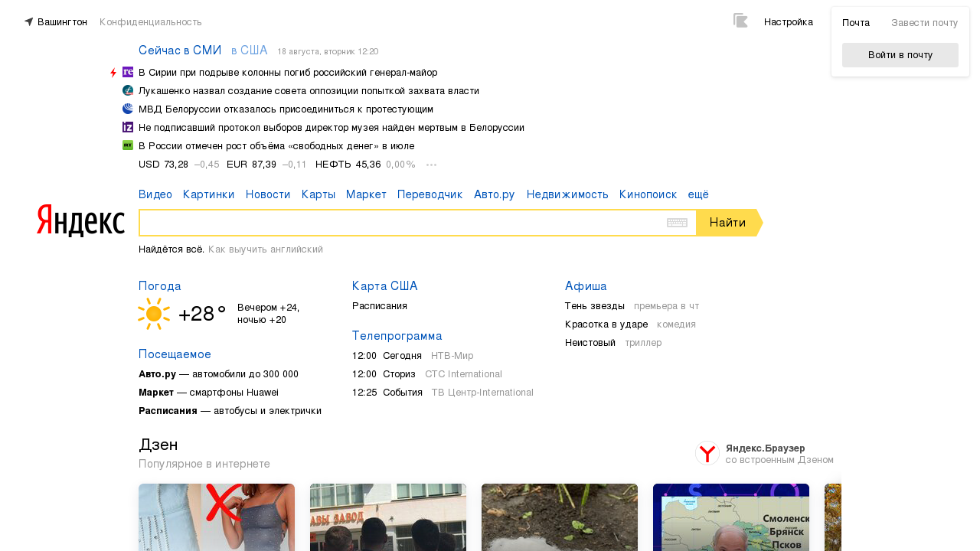Open the Погода section heading
Image resolution: width=980 pixels, height=551 pixels.
pyautogui.click(x=160, y=286)
